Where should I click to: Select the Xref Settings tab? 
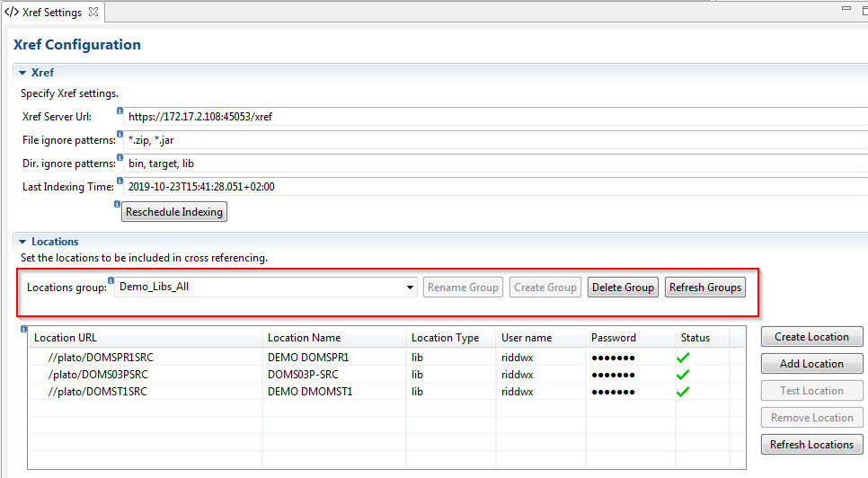point(50,13)
